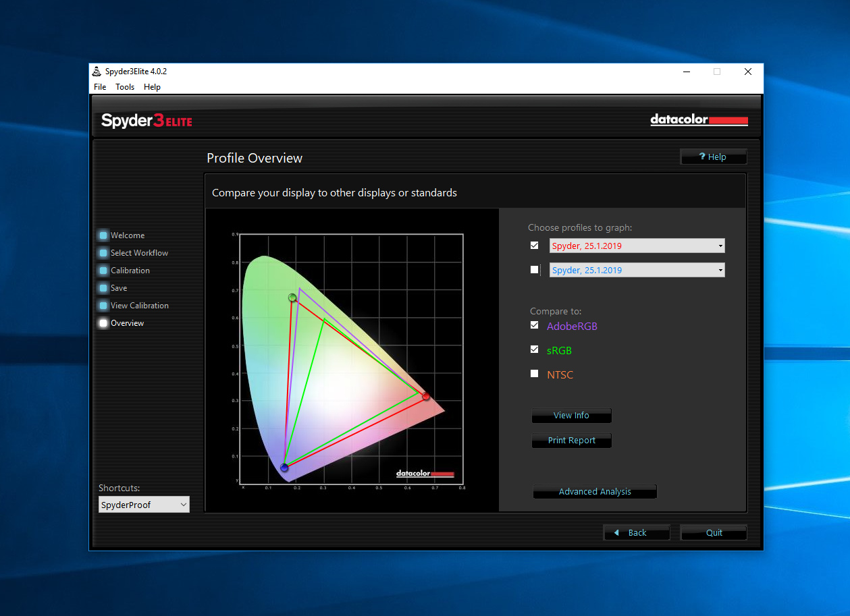Click the red primary marker on gamut chart
Viewport: 850px width, 616px height.
tap(425, 396)
